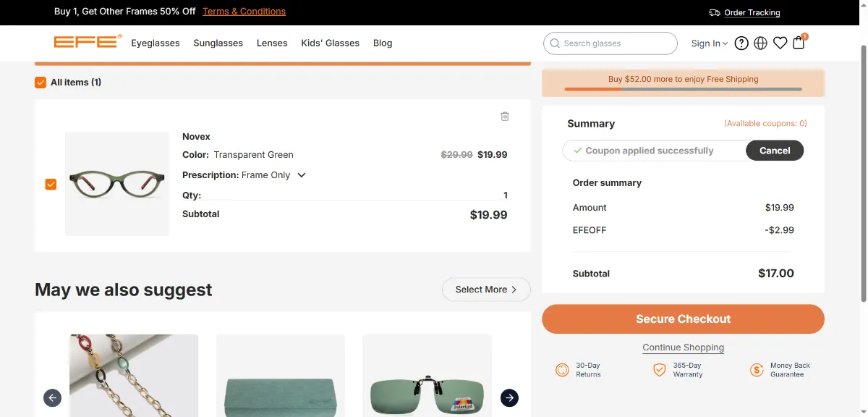
Task: Open the glasses chain suggestion thumbnail
Action: point(134,375)
